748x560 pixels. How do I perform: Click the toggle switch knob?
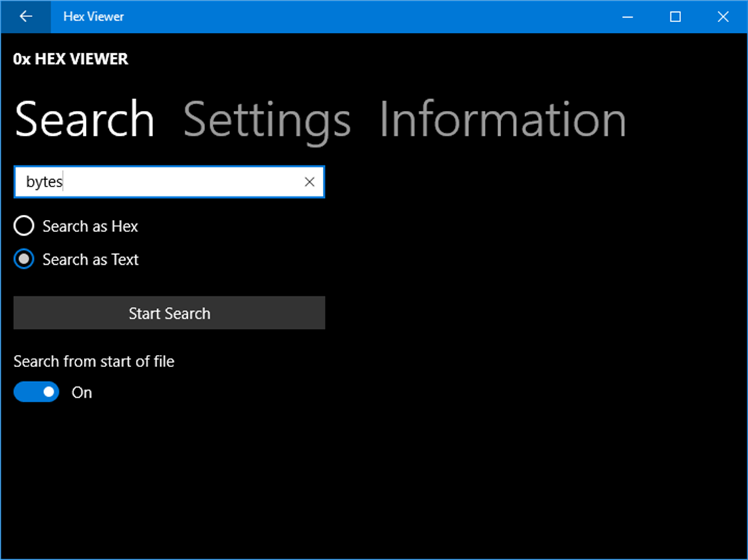(47, 391)
